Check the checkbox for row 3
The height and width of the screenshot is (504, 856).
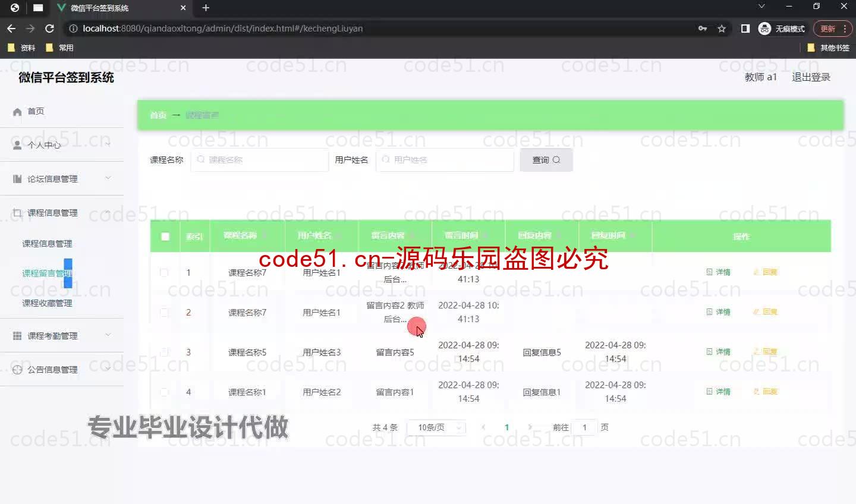[164, 352]
